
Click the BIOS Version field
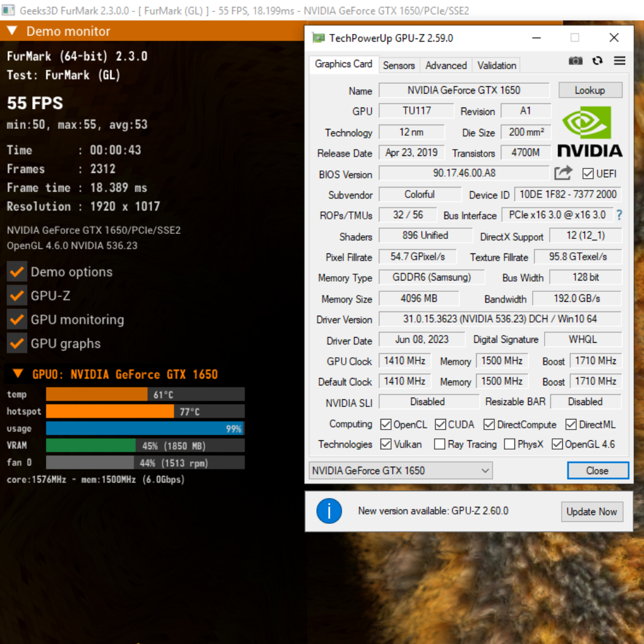coord(464,173)
